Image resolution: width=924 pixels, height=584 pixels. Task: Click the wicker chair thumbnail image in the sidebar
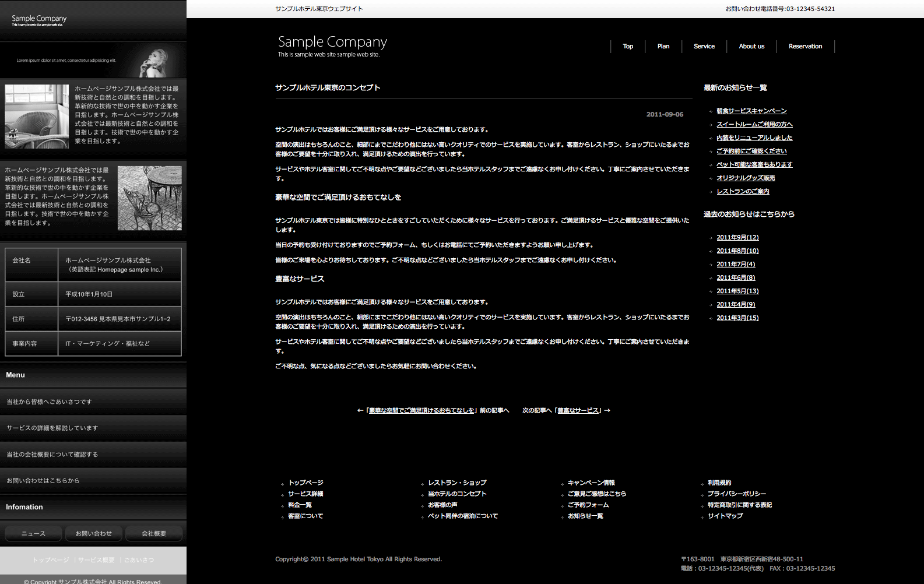tap(37, 117)
